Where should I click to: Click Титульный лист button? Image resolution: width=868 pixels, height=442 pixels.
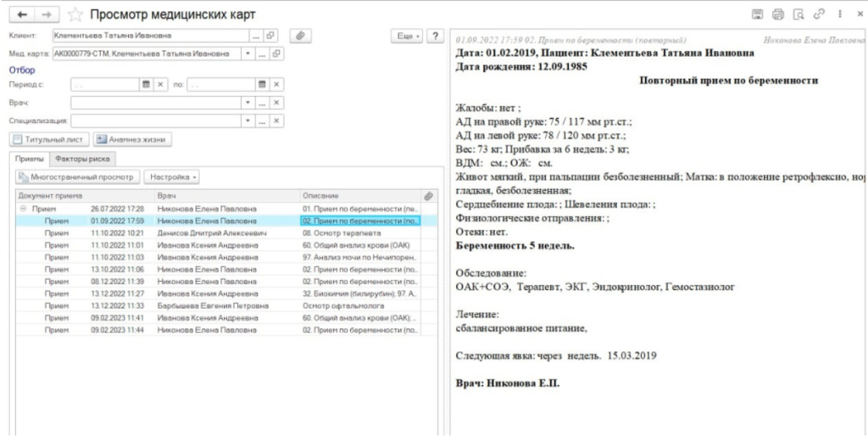(x=50, y=140)
